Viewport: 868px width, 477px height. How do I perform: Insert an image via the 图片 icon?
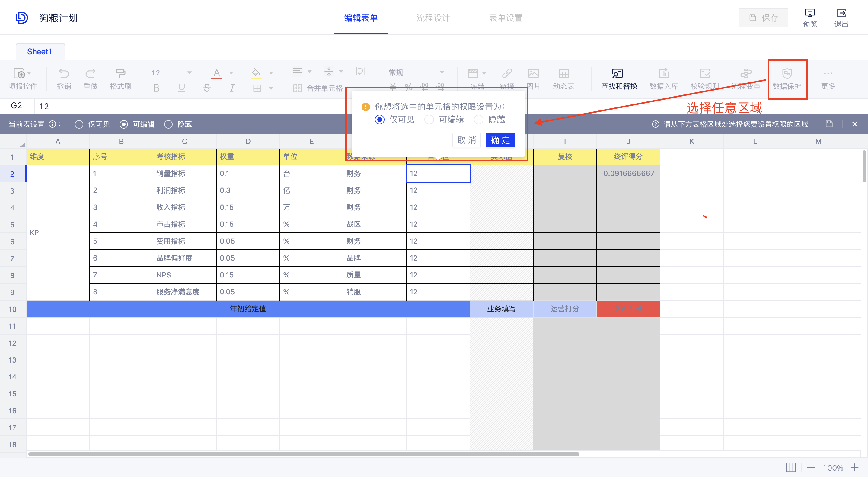pos(533,79)
